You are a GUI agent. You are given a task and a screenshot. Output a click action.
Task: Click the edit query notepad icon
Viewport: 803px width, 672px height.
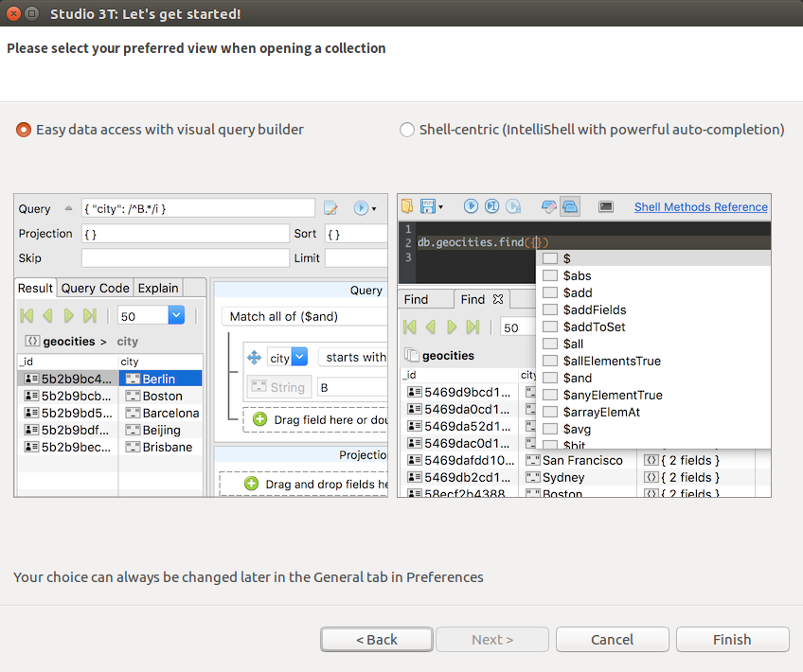(330, 208)
